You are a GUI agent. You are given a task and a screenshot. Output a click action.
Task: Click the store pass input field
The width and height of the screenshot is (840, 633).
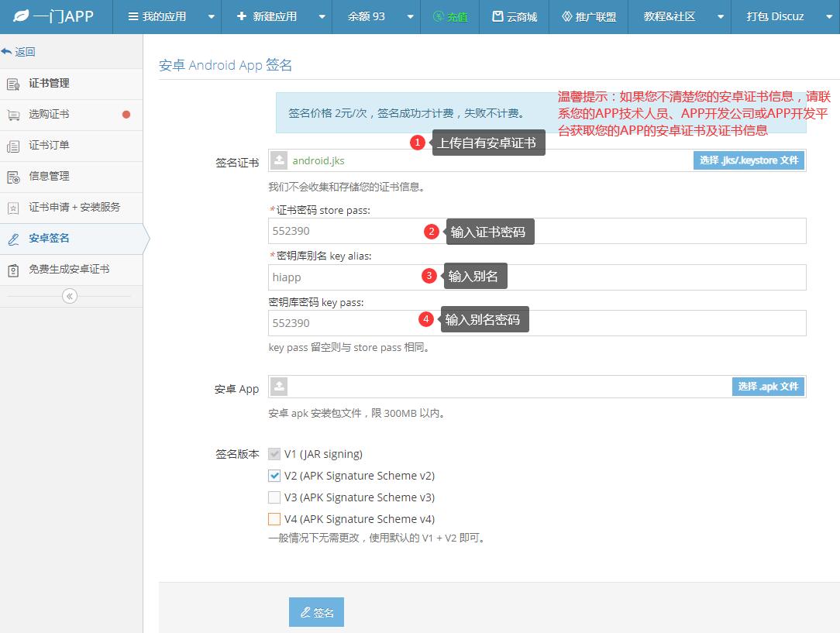coord(537,231)
